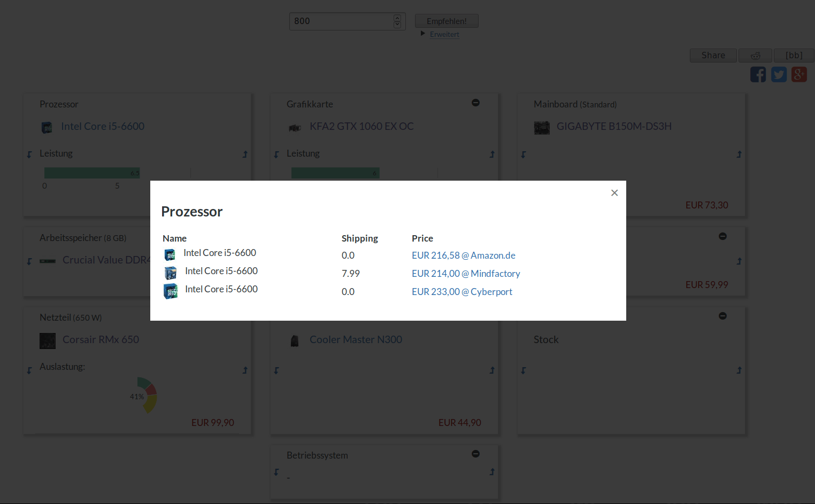Upgrade mainboard using the up arrow in the Mainboard card
815x504 pixels.
click(x=739, y=154)
